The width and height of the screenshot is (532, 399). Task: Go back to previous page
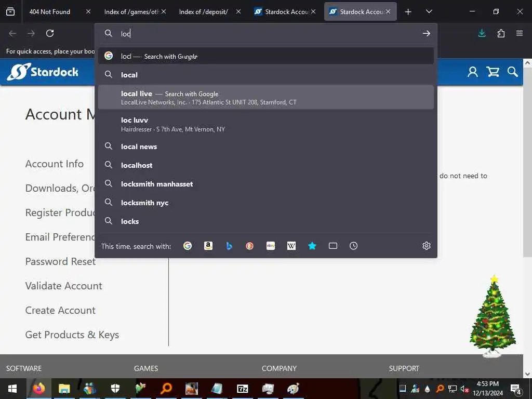pyautogui.click(x=12, y=33)
